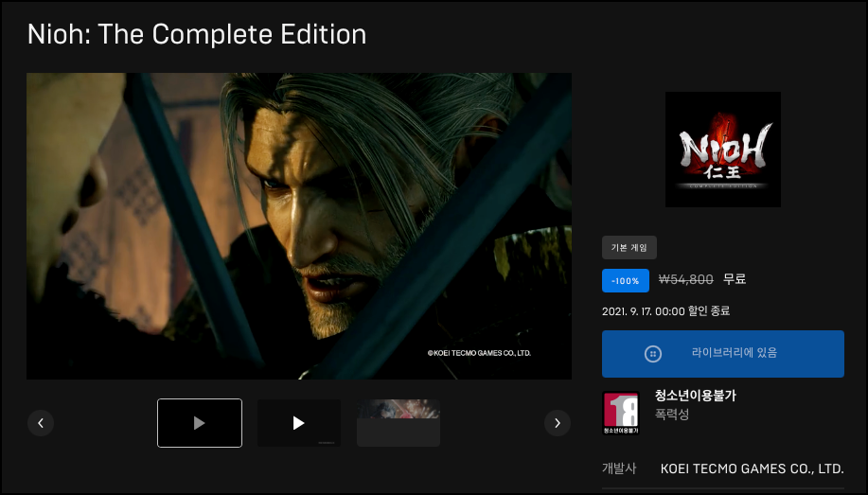Click the 18 age rating icon
The width and height of the screenshot is (868, 495).
point(621,413)
